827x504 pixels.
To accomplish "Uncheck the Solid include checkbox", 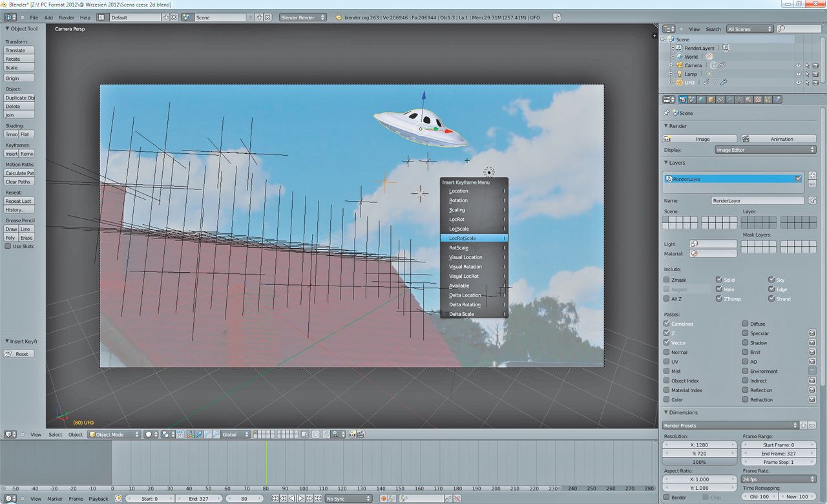I will tap(719, 280).
